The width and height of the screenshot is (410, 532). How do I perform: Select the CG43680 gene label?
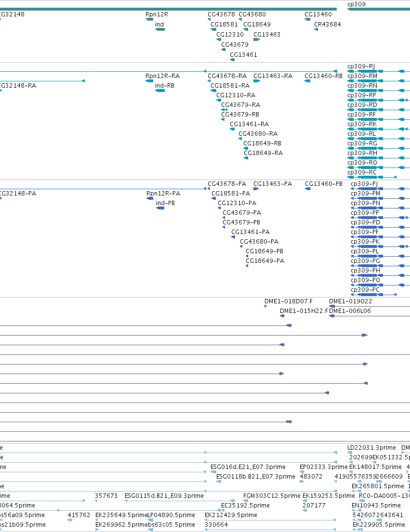(x=252, y=14)
